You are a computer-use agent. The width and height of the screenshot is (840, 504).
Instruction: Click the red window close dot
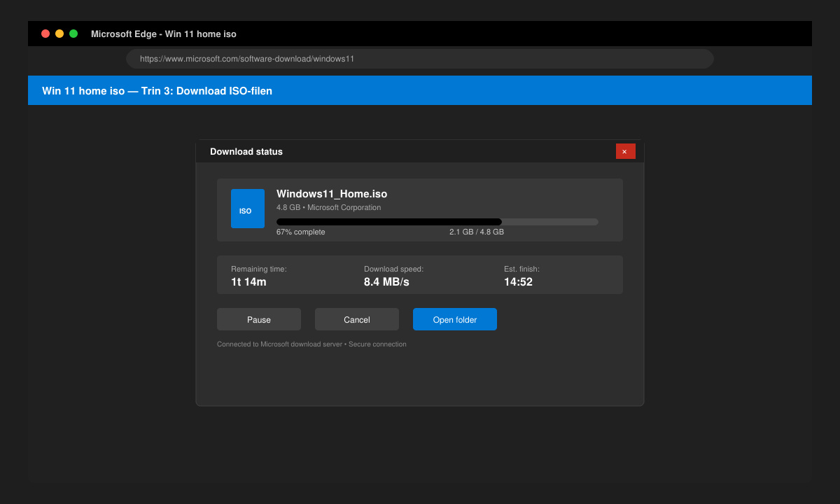point(45,34)
